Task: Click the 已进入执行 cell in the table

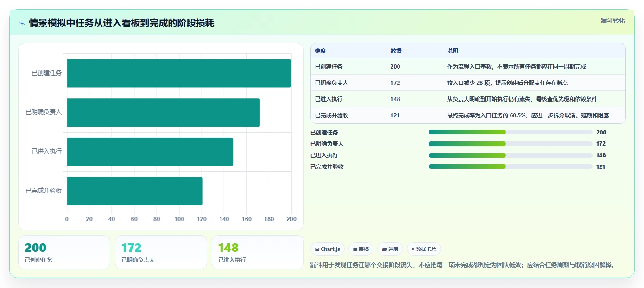Action: pos(329,99)
